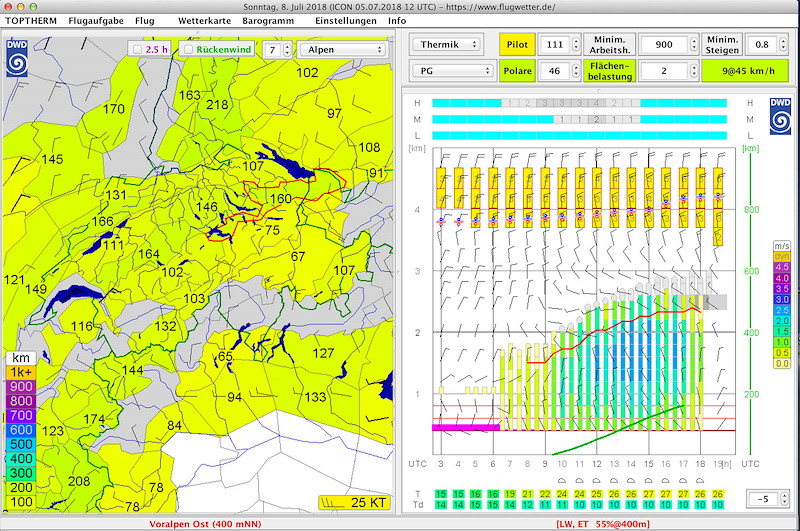This screenshot has height=531, width=800.
Task: Toggle the Rückenwind checkbox
Action: pyautogui.click(x=189, y=49)
